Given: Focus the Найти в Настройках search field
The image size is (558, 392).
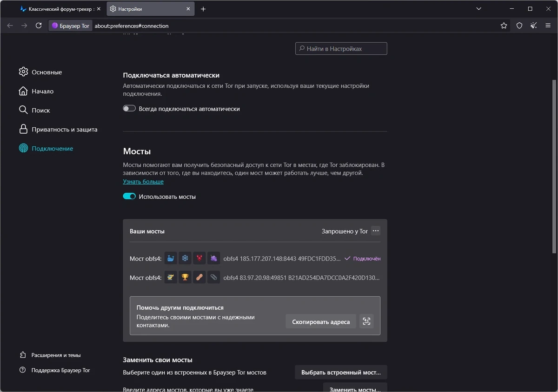Looking at the screenshot, I should [x=341, y=48].
